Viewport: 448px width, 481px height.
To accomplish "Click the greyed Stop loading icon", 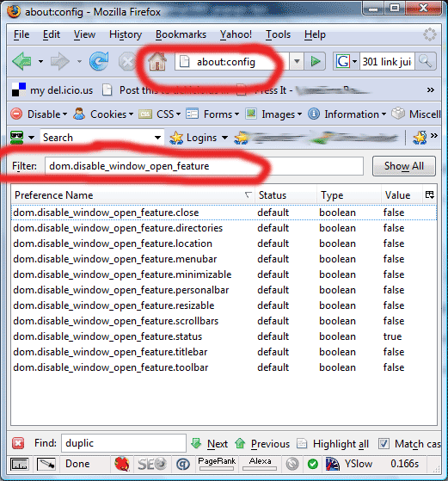I will click(x=126, y=62).
